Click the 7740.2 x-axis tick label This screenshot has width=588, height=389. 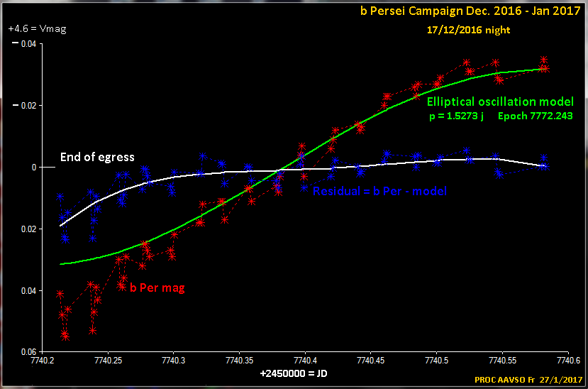(43, 361)
